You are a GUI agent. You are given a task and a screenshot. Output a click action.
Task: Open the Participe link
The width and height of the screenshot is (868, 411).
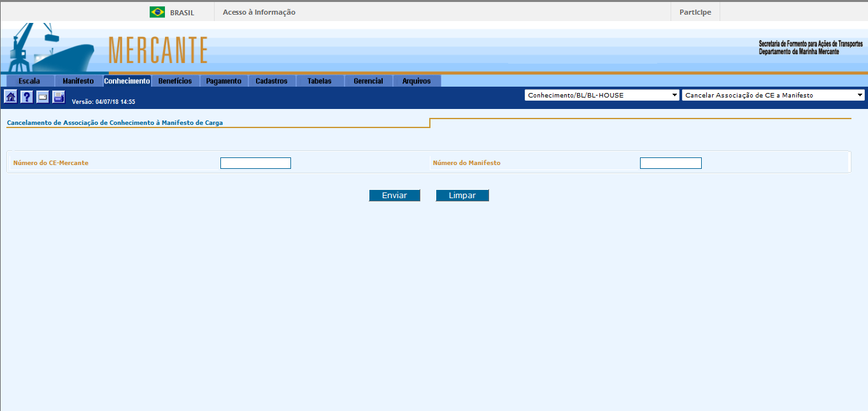click(x=695, y=12)
